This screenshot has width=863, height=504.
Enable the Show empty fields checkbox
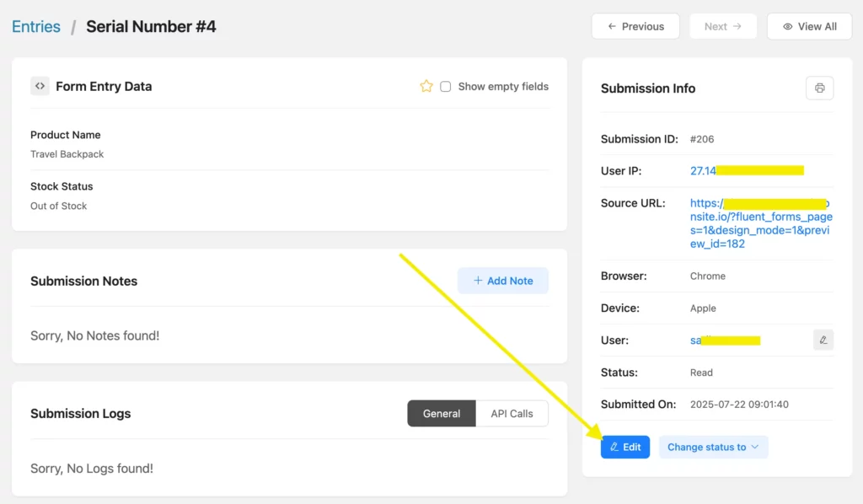click(446, 86)
